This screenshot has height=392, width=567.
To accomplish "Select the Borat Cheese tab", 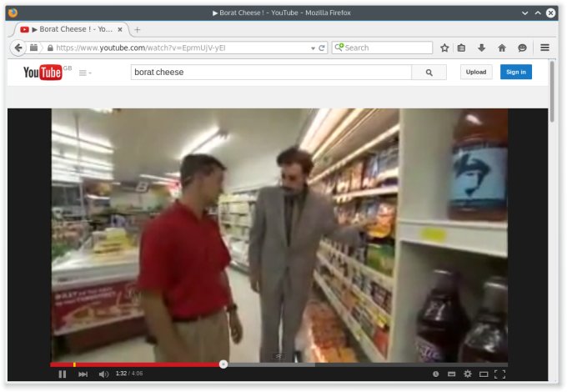I will click(x=73, y=29).
